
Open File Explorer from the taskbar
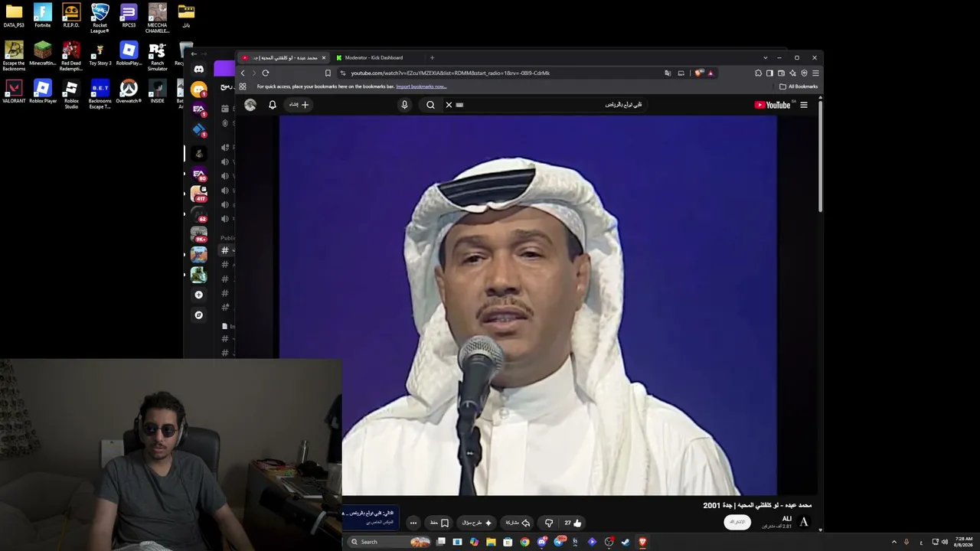[x=491, y=542]
